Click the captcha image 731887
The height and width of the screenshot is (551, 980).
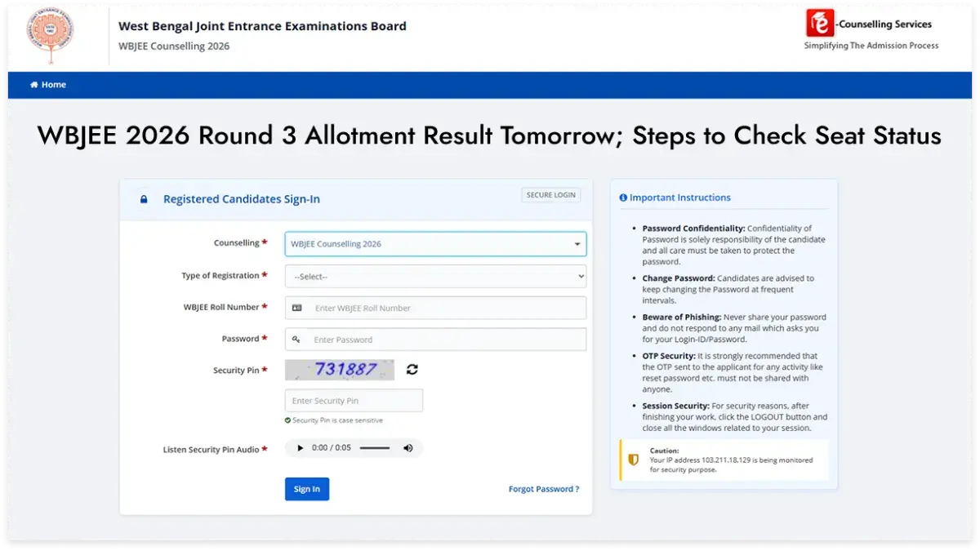click(340, 370)
